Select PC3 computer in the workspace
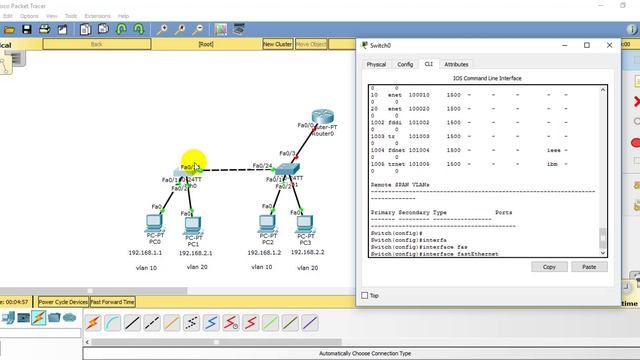The height and width of the screenshot is (360, 640). click(x=305, y=224)
